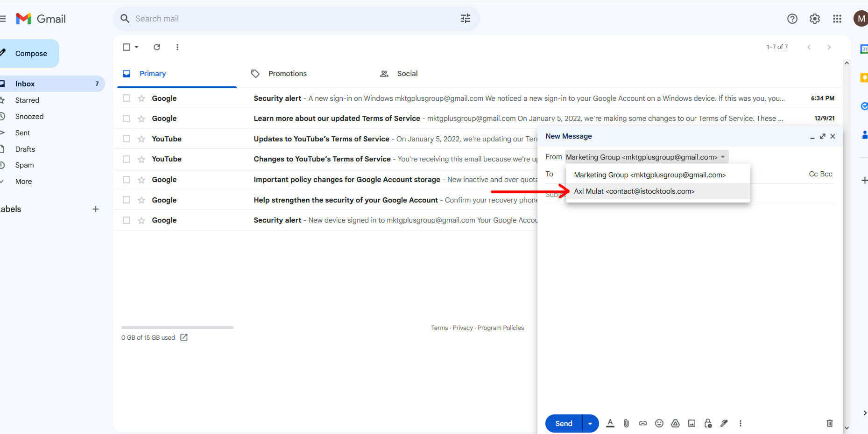Insert a photo in the message
The width and height of the screenshot is (868, 434).
692,423
